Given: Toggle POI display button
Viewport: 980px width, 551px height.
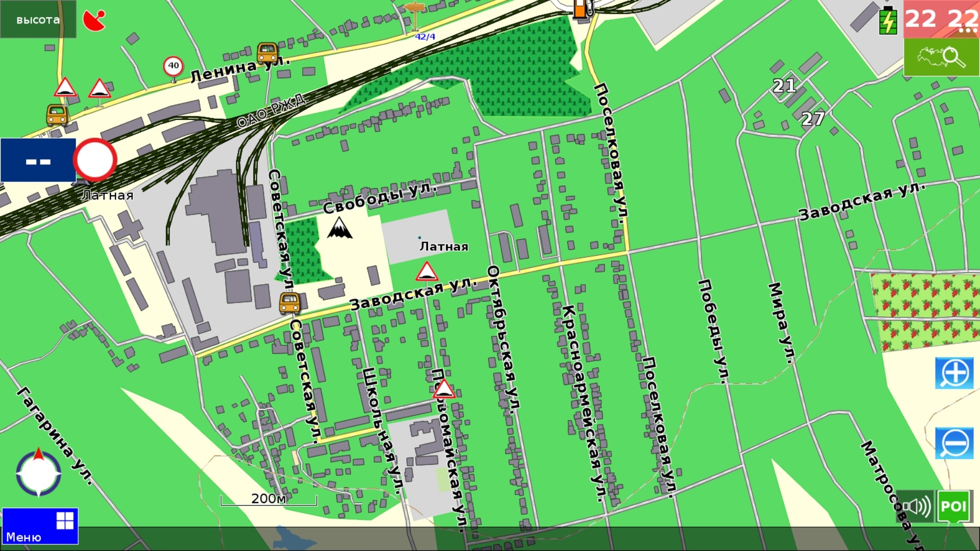Looking at the screenshot, I should [x=953, y=506].
